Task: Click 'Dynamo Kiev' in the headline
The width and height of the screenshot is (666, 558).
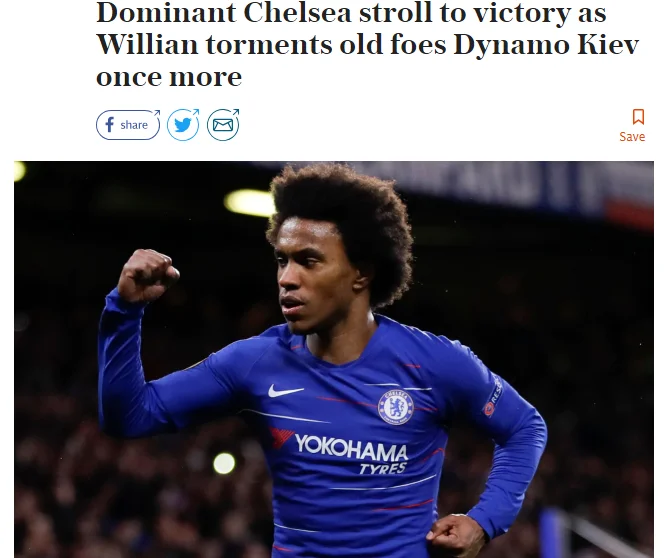Action: point(546,46)
